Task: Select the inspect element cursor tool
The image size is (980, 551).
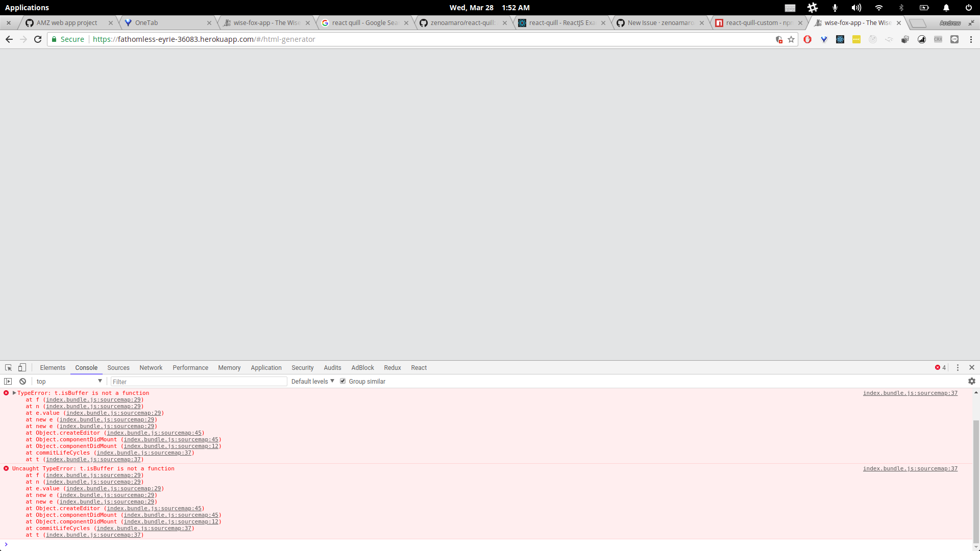Action: 8,367
